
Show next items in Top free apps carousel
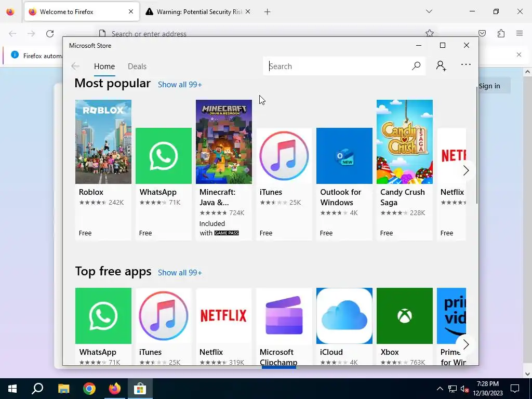(x=466, y=345)
